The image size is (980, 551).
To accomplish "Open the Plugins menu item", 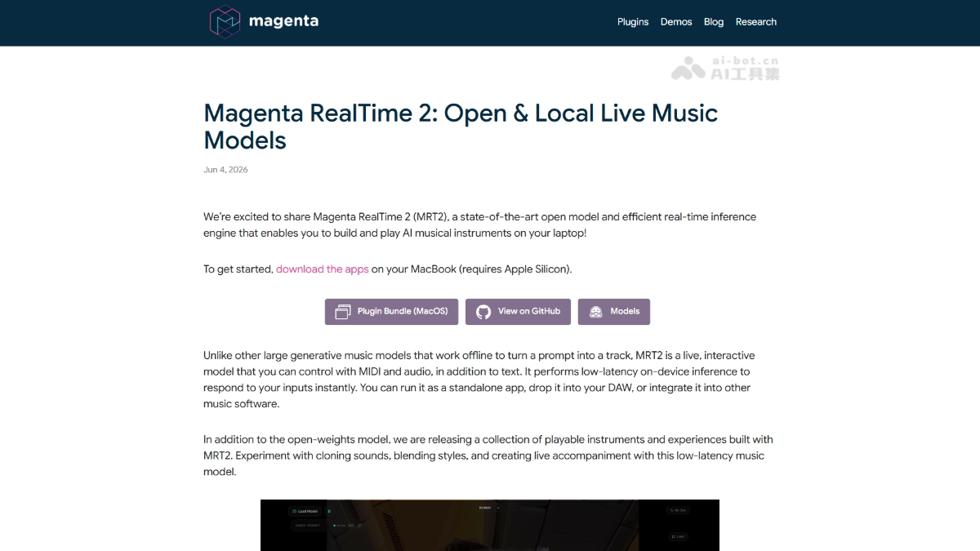I will [633, 22].
